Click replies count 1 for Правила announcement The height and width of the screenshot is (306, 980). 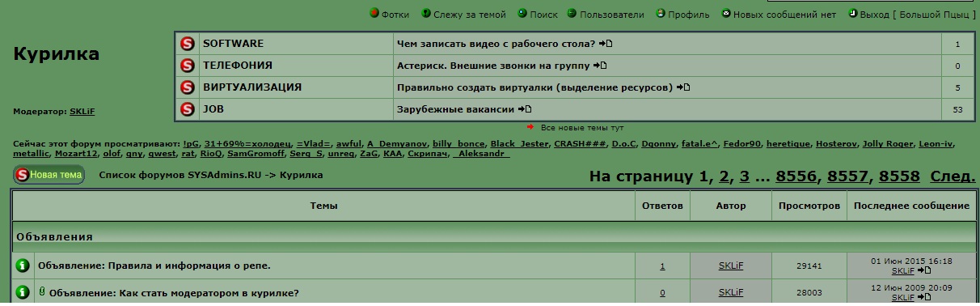662,266
